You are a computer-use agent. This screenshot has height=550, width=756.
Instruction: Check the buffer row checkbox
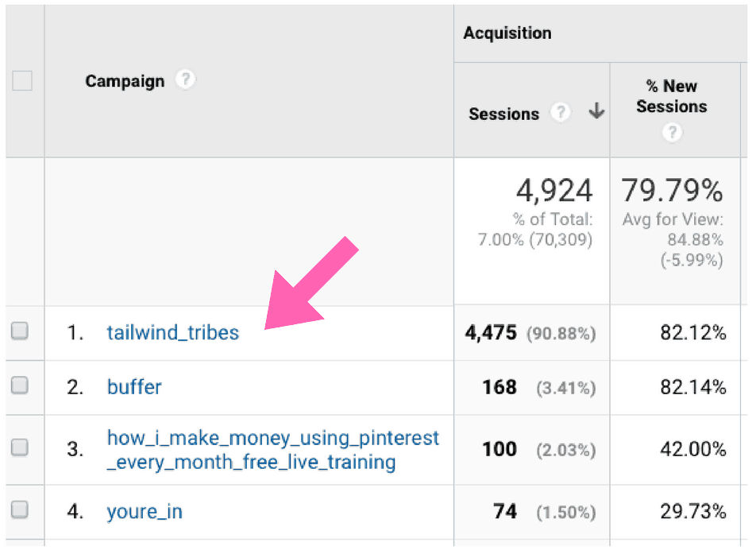20,385
